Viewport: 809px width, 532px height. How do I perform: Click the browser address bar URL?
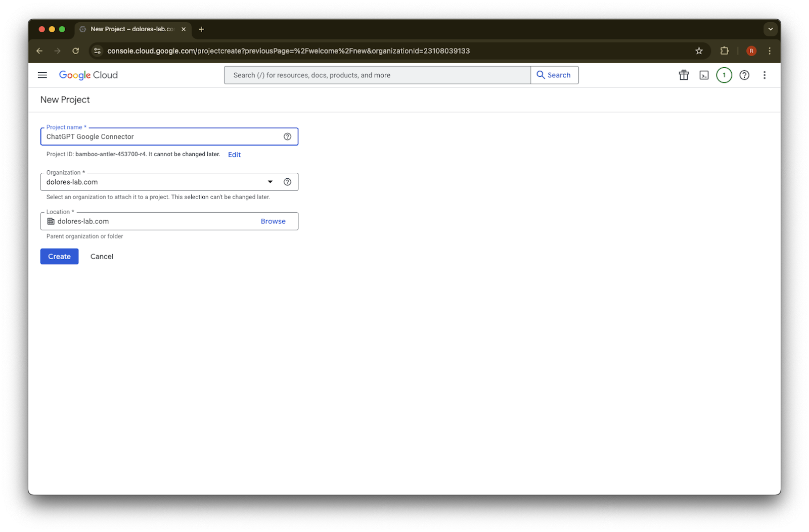pos(289,51)
